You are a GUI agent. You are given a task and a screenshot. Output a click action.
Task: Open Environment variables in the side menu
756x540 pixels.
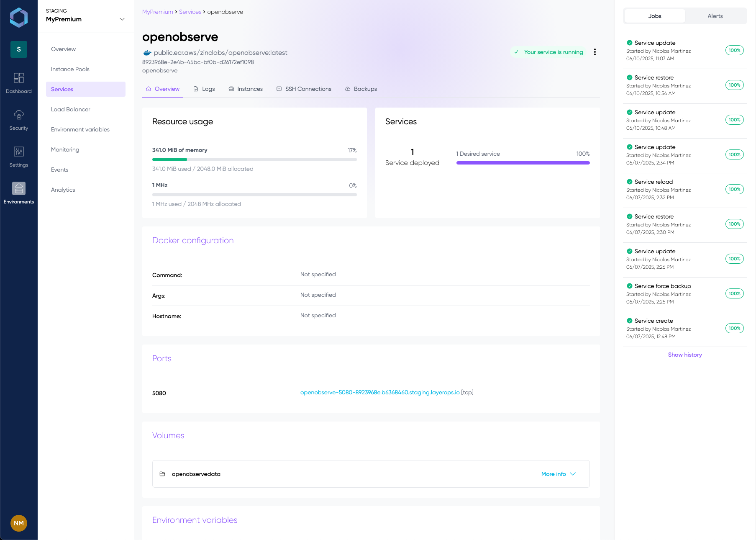coord(86,129)
